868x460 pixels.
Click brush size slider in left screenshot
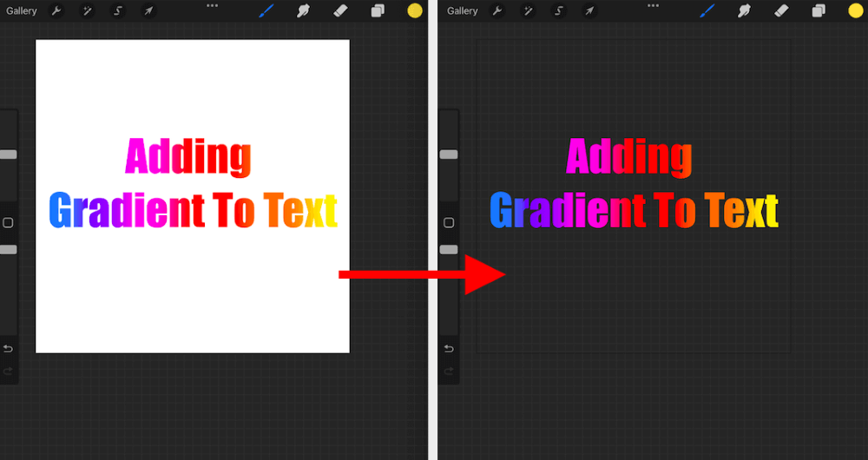9,154
